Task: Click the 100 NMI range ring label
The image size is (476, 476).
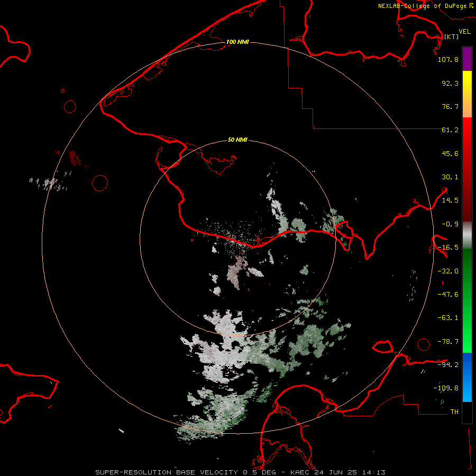Action: 237,42
